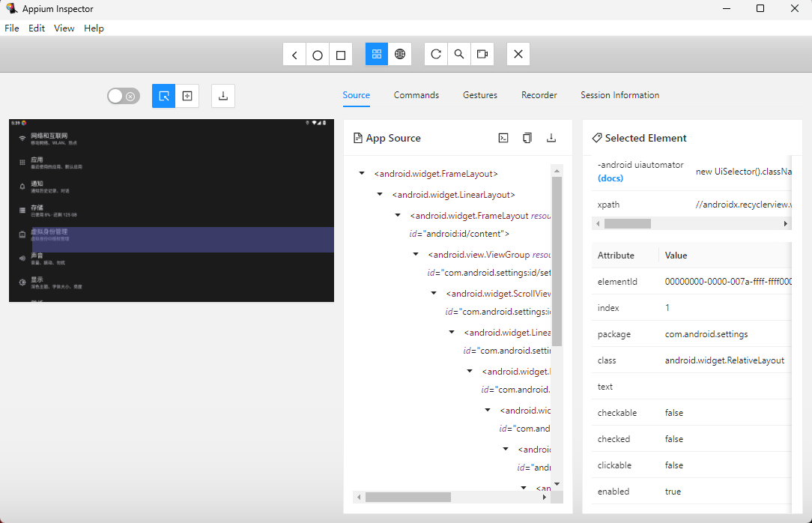Switch to the Commands tab

[416, 95]
